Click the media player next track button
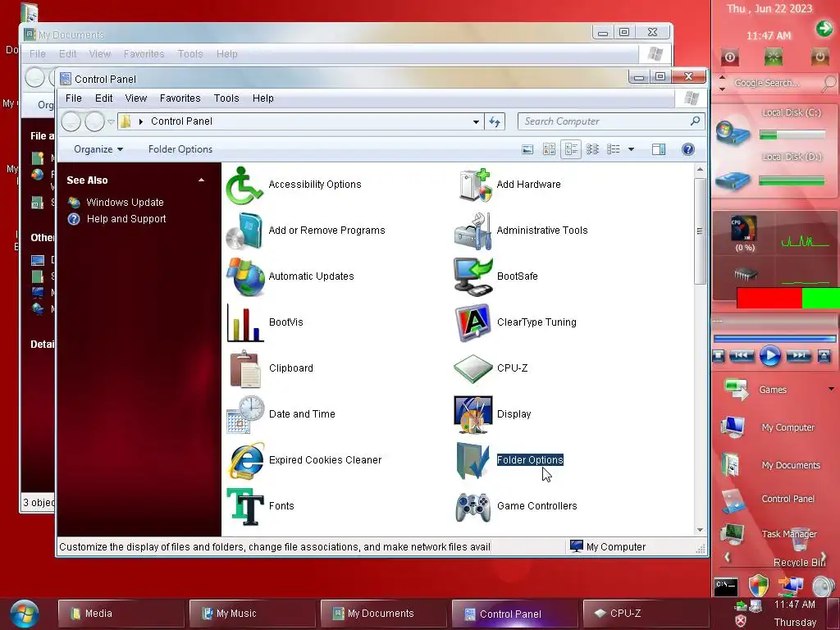Screen dimensions: 840x630 (798, 356)
